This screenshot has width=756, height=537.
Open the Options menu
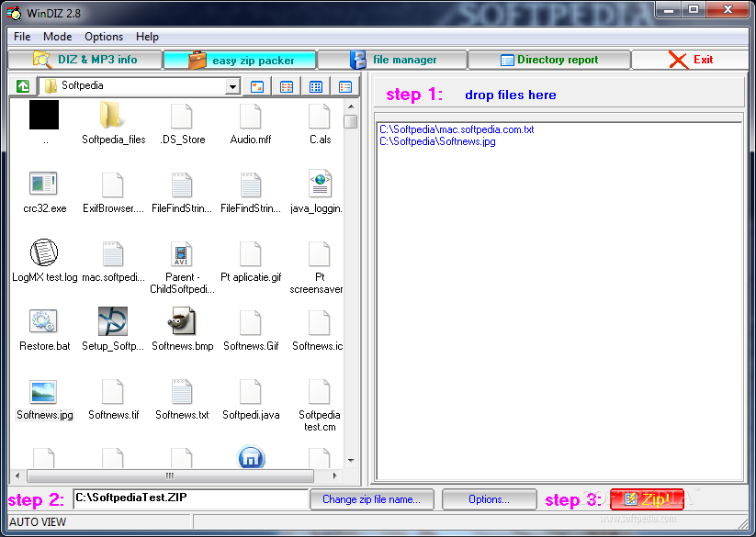(104, 37)
